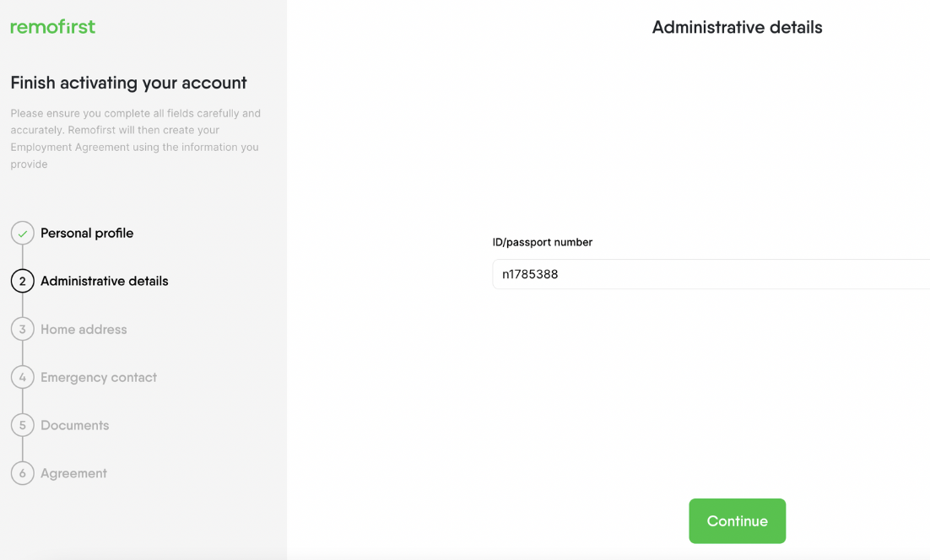The height and width of the screenshot is (560, 930).
Task: Open the Emergency contact step
Action: point(99,377)
